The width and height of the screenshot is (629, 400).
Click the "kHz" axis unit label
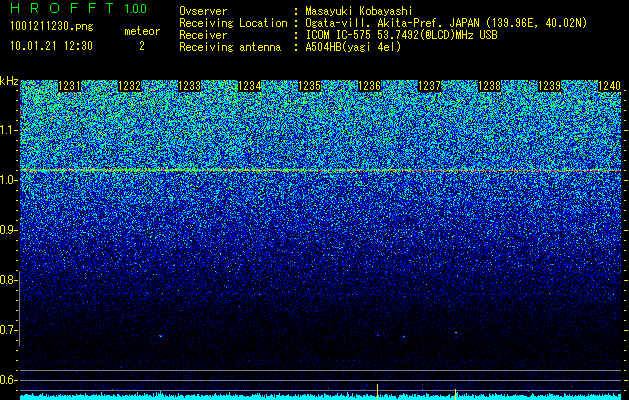9,81
